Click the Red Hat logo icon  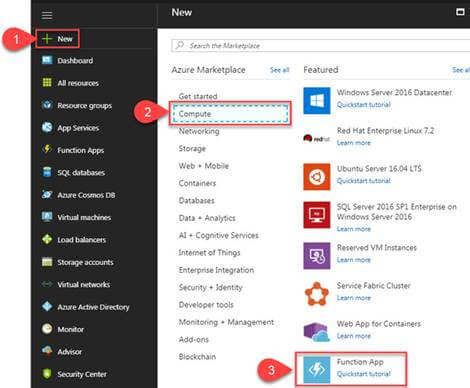tap(317, 139)
